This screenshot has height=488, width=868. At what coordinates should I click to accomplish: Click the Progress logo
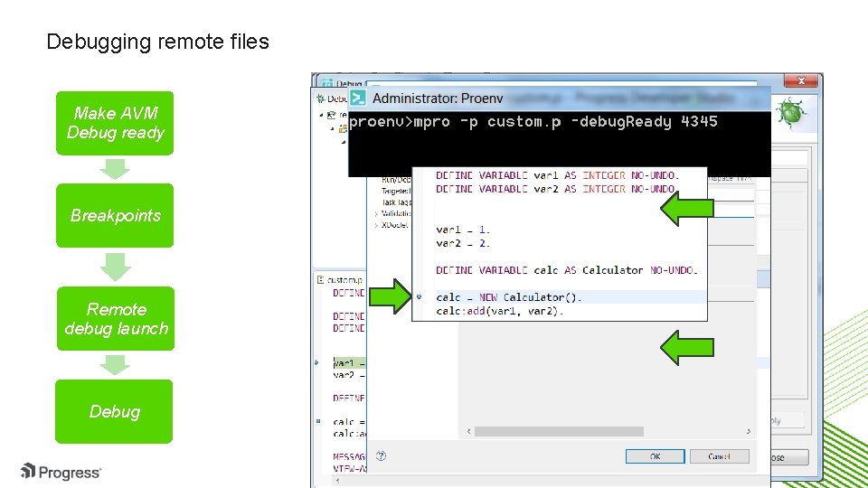click(61, 472)
